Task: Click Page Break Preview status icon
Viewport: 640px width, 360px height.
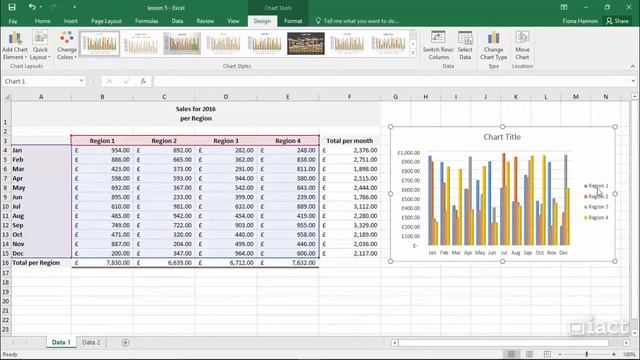Action: click(547, 354)
